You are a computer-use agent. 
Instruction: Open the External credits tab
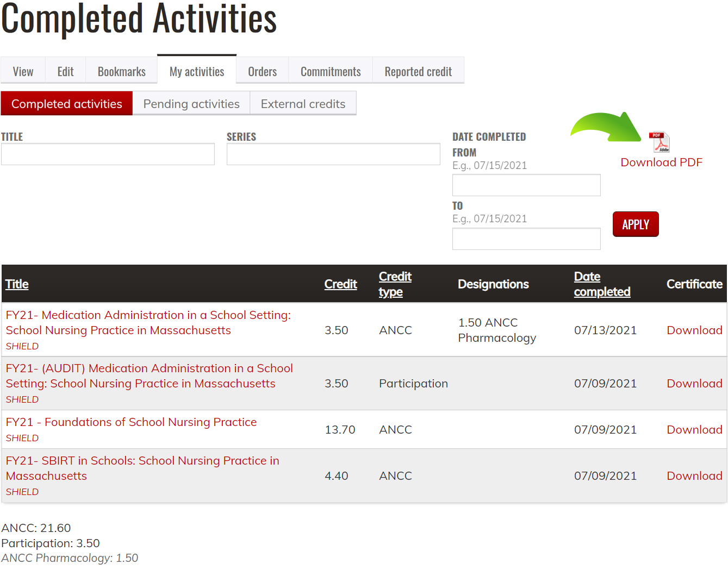coord(303,104)
